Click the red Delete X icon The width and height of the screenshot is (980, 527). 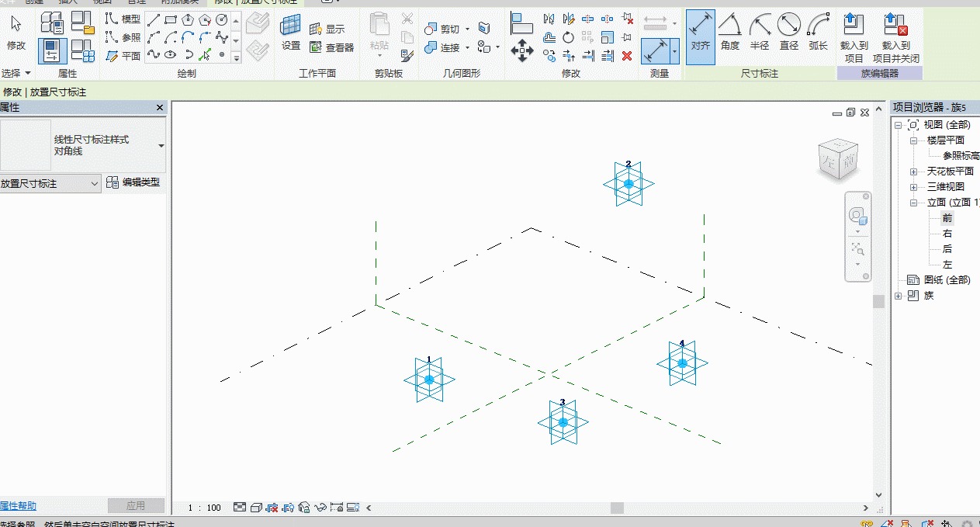627,56
